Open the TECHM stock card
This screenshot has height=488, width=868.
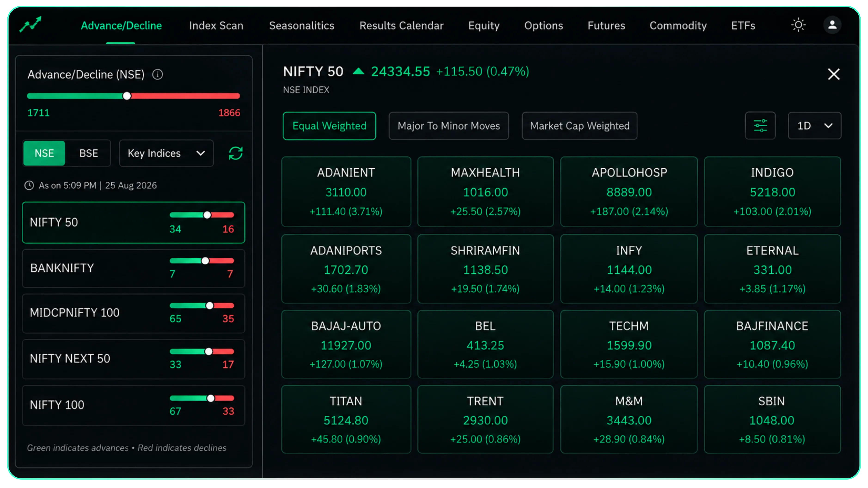[x=629, y=345]
